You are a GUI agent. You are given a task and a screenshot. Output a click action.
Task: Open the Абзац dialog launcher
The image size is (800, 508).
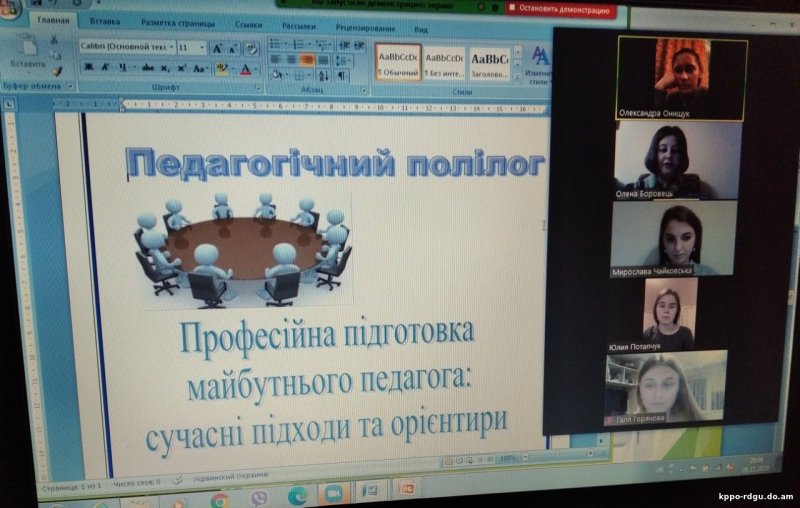[x=364, y=91]
